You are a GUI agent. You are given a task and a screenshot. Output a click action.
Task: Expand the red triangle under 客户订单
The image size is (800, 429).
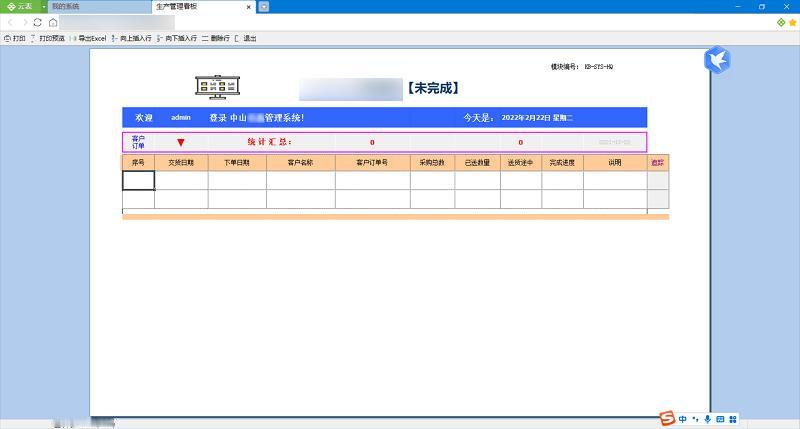tap(181, 142)
